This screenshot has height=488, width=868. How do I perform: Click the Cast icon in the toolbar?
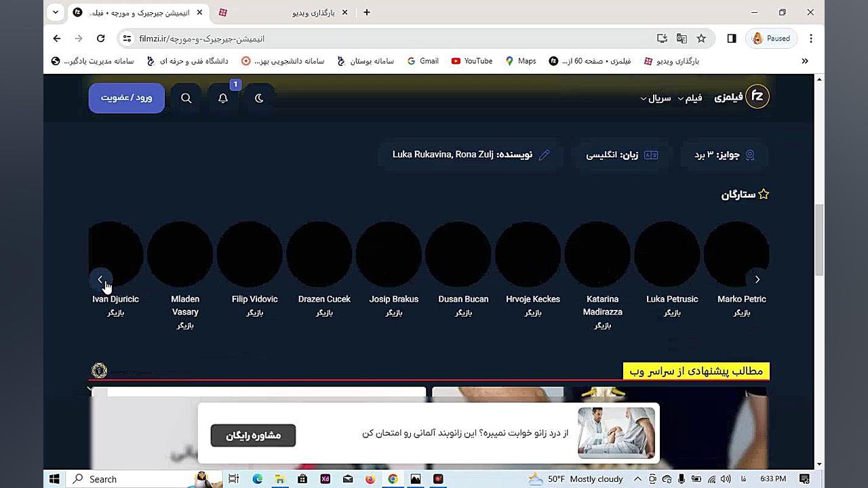click(662, 39)
